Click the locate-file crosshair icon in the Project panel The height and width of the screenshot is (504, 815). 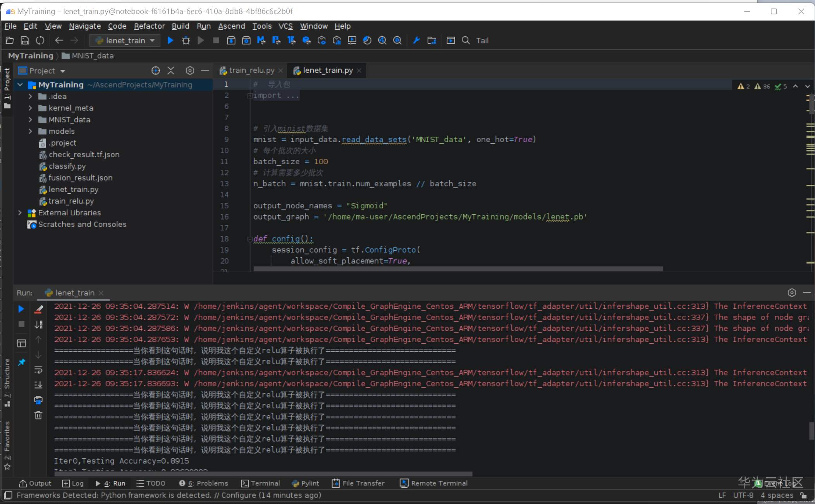[156, 71]
